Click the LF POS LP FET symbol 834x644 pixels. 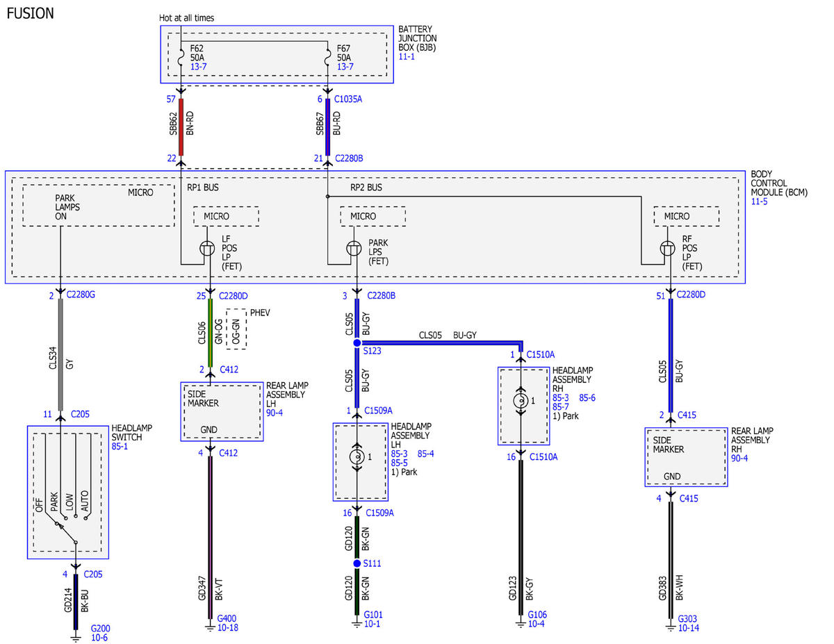click(207, 248)
